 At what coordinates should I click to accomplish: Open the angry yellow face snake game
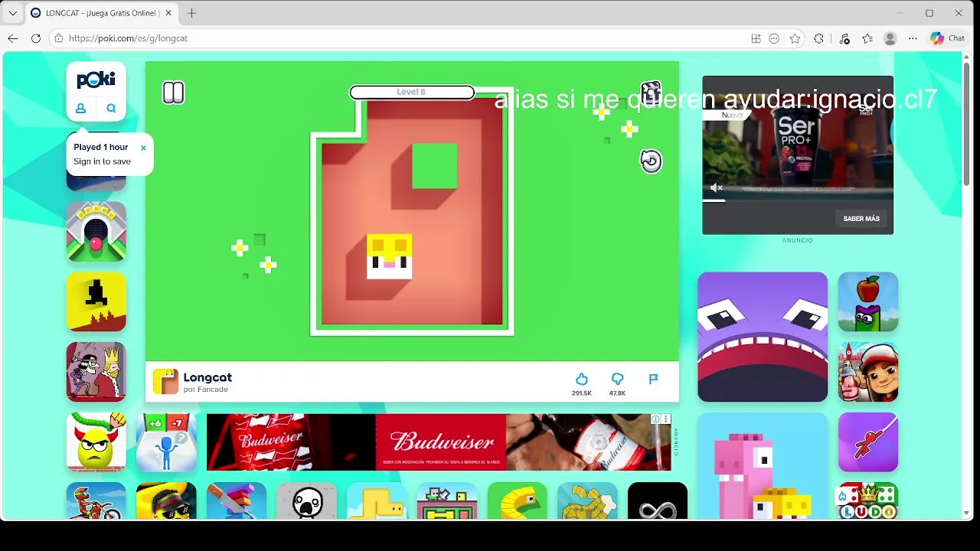tap(96, 442)
